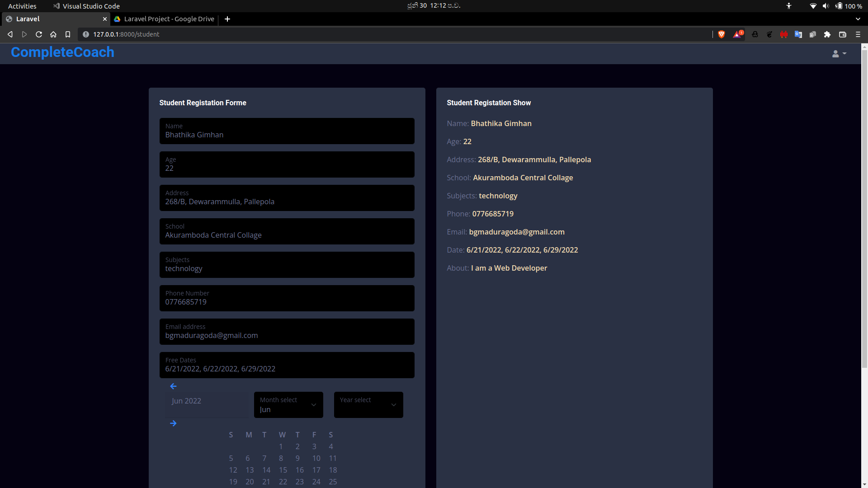
Task: Go to previous month with the left arrow
Action: (x=174, y=386)
